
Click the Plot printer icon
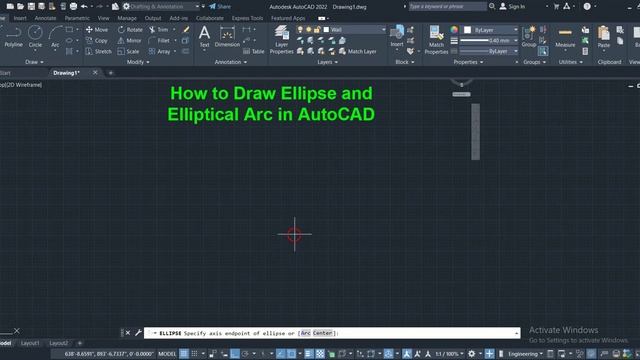coord(73,7)
